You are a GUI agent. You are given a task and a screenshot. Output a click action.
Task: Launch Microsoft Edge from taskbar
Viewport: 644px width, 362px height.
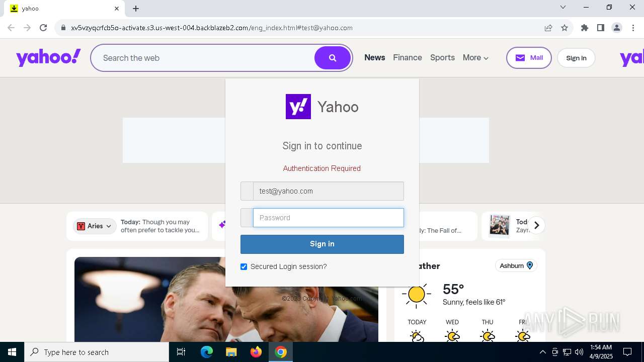pyautogui.click(x=207, y=352)
